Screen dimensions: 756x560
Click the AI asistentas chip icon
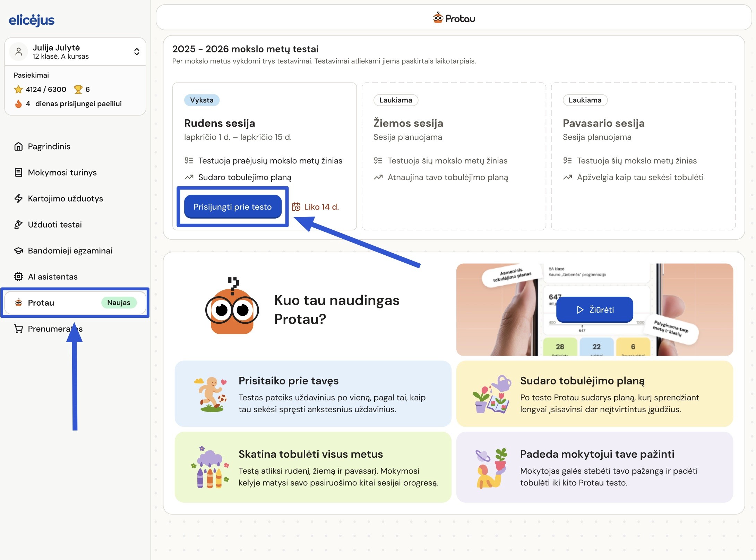[18, 277]
